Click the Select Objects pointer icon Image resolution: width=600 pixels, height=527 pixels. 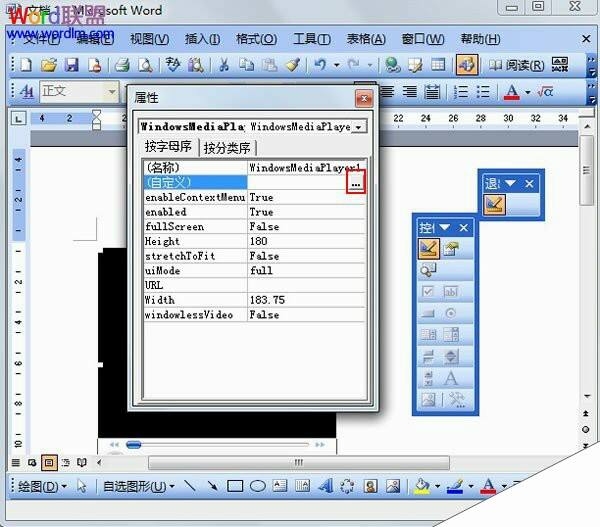(82, 486)
